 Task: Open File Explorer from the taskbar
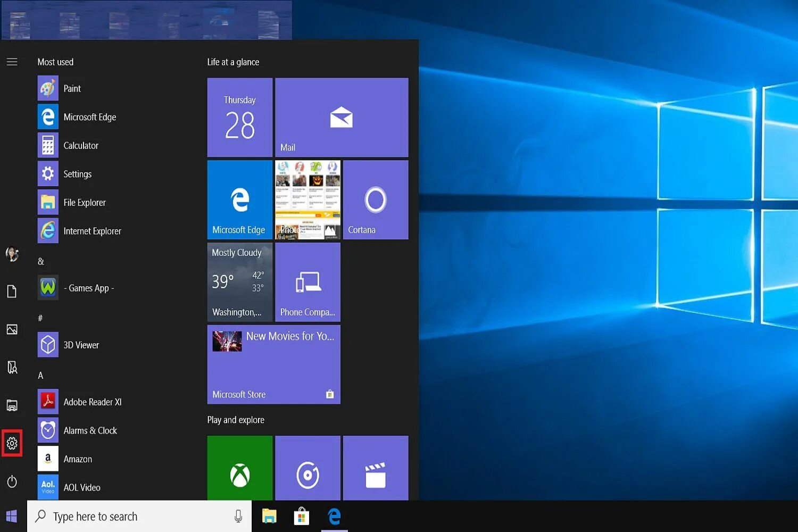point(269,516)
